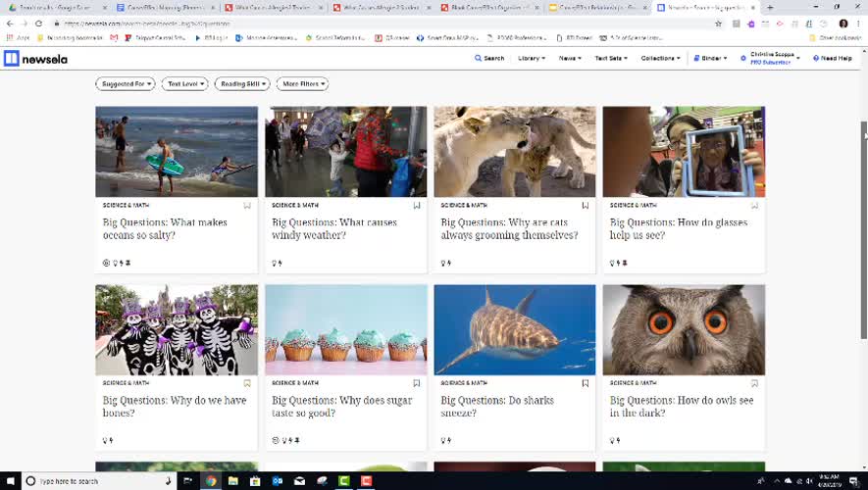
Task: Open the Library dropdown menu
Action: click(x=532, y=58)
